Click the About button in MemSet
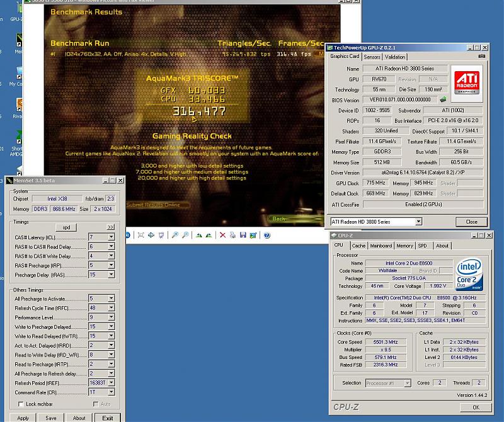Screen dimensions: 504x422 click(x=79, y=418)
